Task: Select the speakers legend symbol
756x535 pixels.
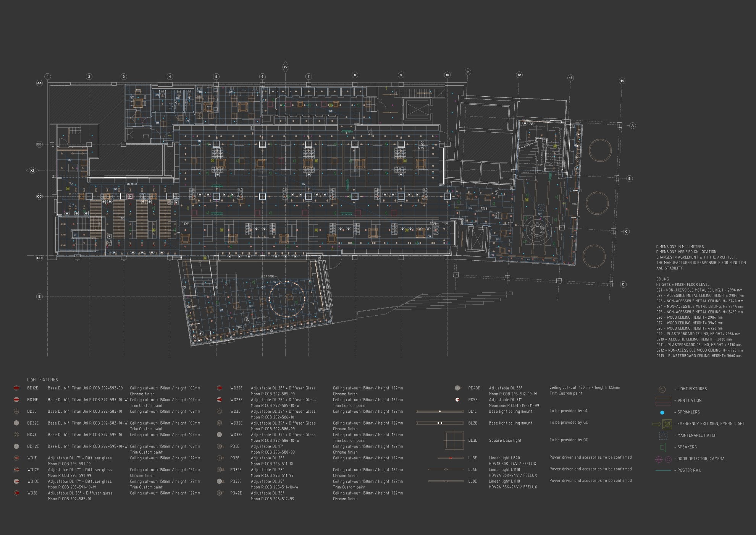Action: [663, 447]
